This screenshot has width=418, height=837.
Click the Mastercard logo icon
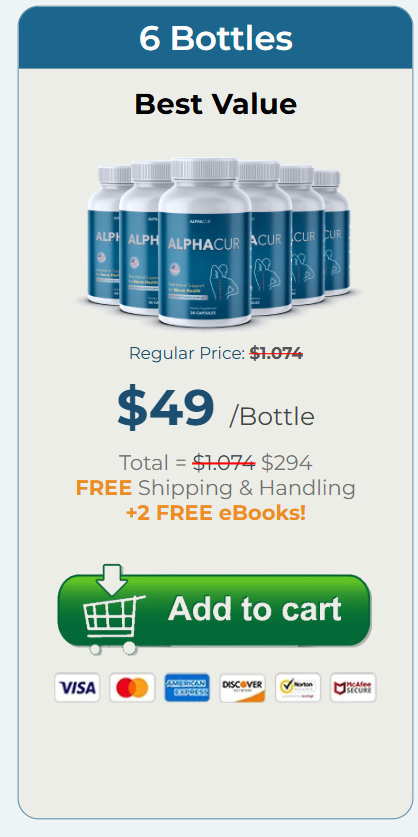tap(132, 688)
